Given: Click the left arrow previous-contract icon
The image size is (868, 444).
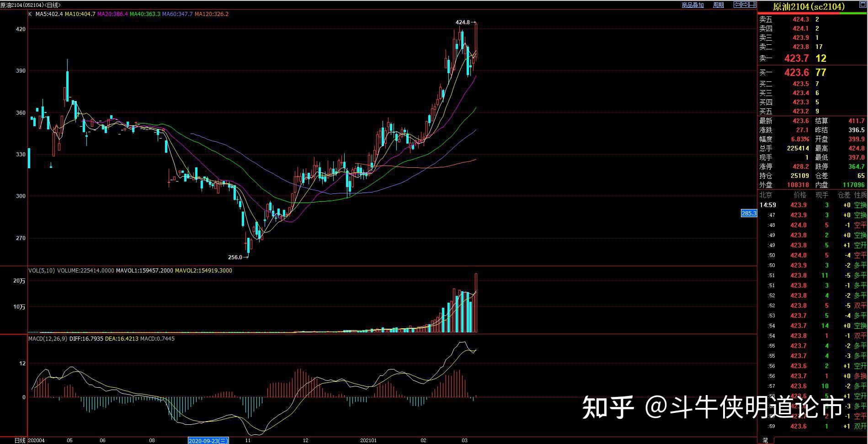Looking at the screenshot, I should 737,5.
